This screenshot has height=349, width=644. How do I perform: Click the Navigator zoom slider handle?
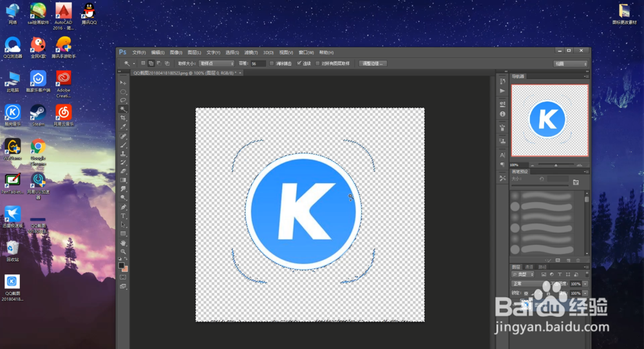click(x=556, y=165)
